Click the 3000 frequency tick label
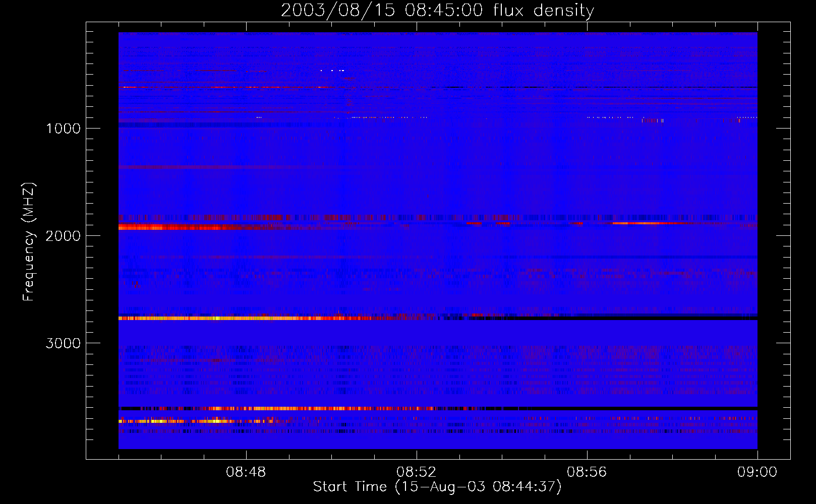Viewport: 816px width, 504px height. pyautogui.click(x=63, y=343)
